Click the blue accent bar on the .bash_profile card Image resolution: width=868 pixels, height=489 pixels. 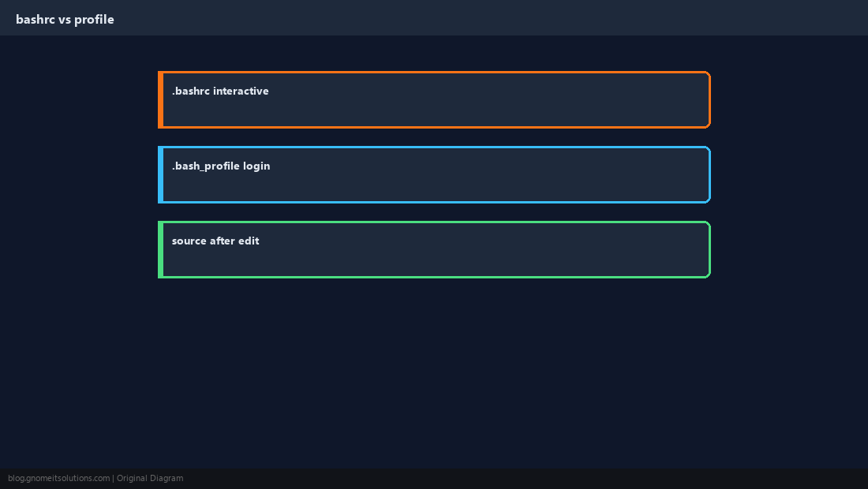point(160,175)
